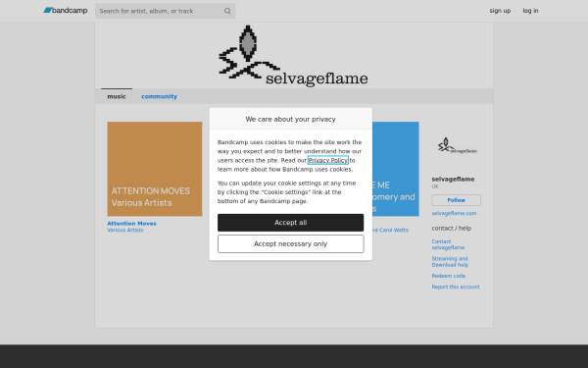Viewport: 588px width, 368px height.
Task: Click the Follow button
Action: tap(457, 200)
